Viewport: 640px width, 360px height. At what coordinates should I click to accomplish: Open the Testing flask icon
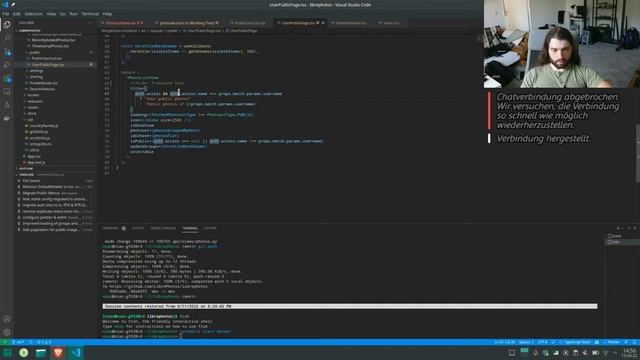pos(7,105)
